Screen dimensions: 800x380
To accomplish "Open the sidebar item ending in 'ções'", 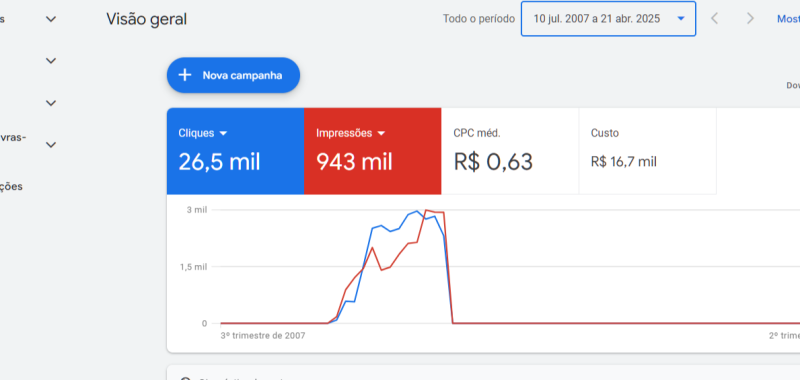I will point(11,186).
